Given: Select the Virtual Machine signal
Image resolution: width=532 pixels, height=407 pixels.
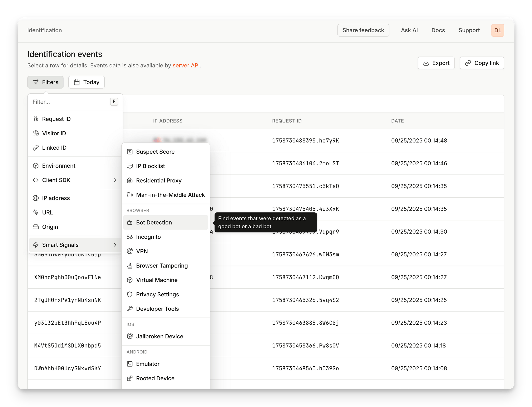Looking at the screenshot, I should [166, 280].
